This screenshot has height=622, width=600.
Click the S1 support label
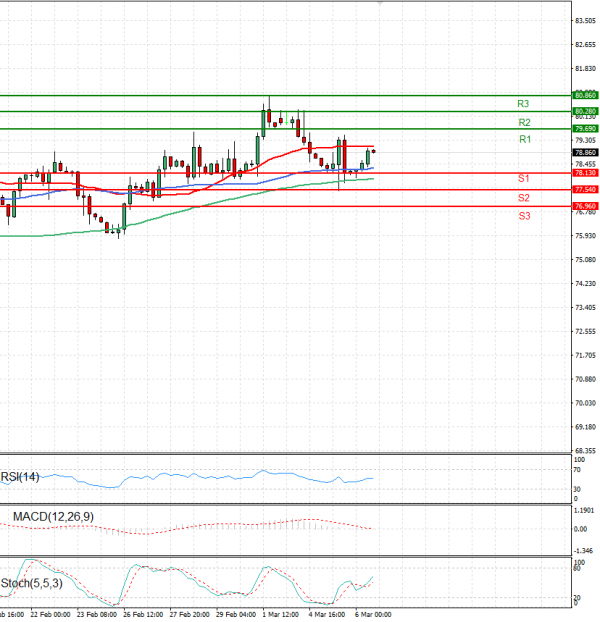[523, 179]
